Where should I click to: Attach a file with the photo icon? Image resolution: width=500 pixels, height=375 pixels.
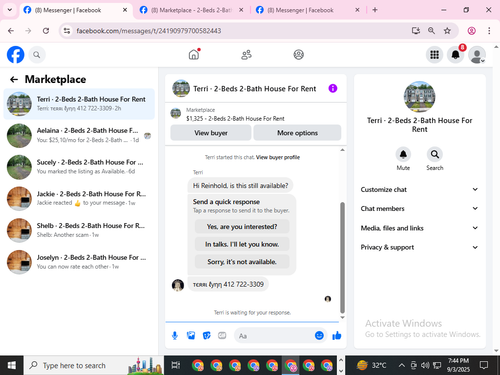191,336
